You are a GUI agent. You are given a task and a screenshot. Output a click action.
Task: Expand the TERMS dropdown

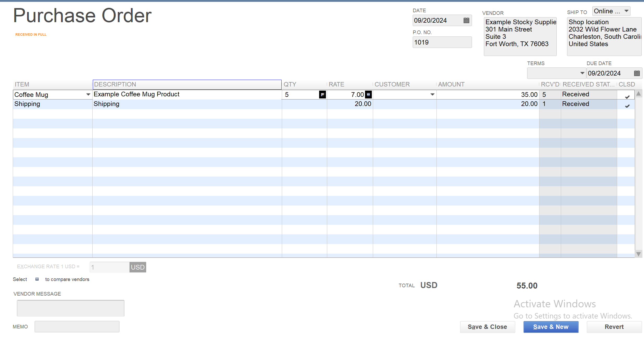coord(582,73)
